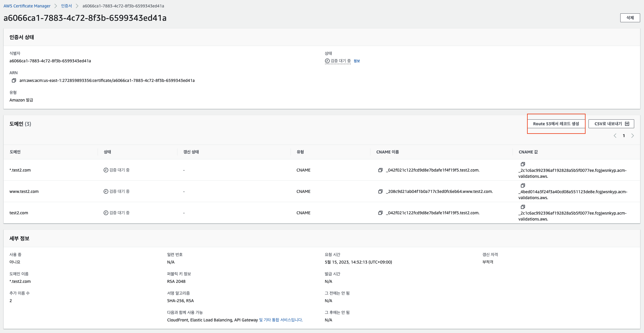Select page 1 in domains pagination
644x333 pixels.
point(624,136)
